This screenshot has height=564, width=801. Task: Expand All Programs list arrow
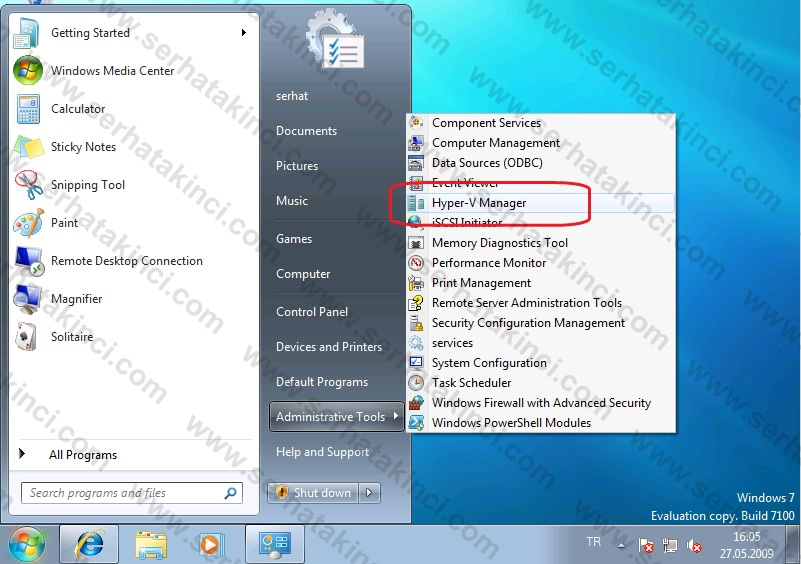21,453
